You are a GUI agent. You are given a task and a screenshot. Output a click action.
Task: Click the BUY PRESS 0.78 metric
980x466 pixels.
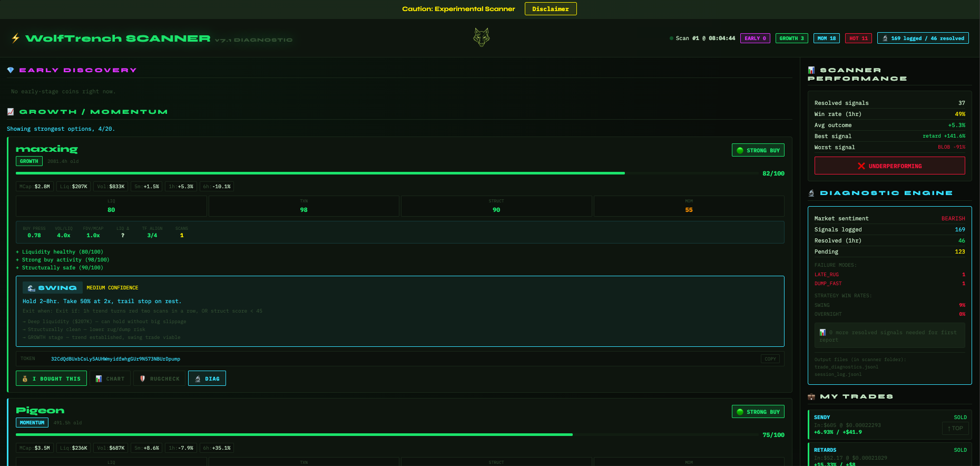pyautogui.click(x=34, y=232)
